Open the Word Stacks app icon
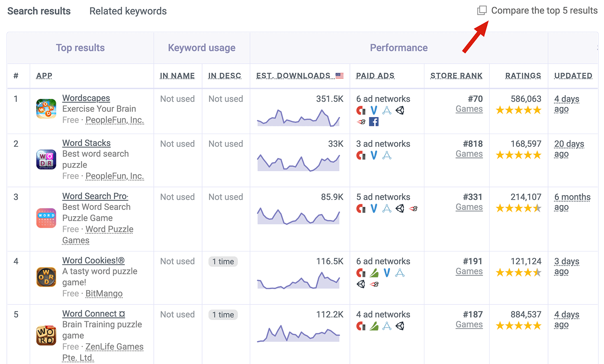Viewport: 604px width, 364px height. pyautogui.click(x=46, y=159)
